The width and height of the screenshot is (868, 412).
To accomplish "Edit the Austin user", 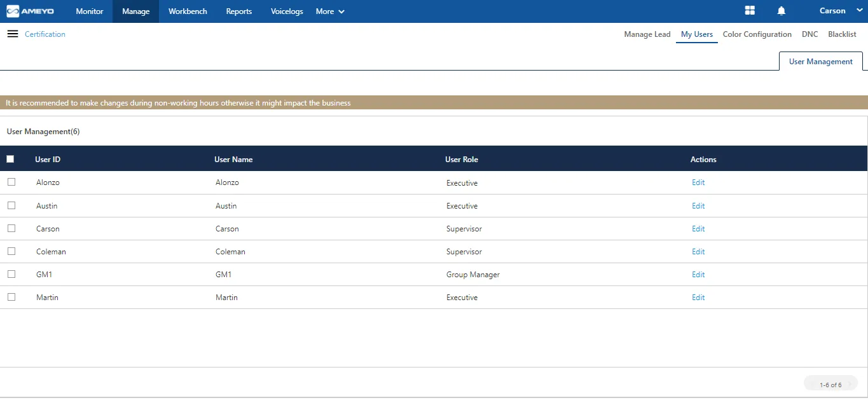I will point(698,206).
